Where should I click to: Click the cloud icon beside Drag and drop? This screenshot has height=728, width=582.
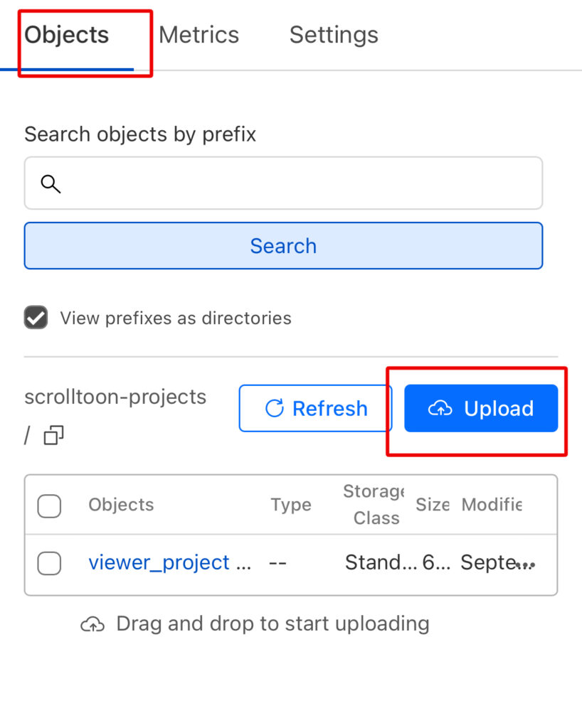[x=92, y=625]
